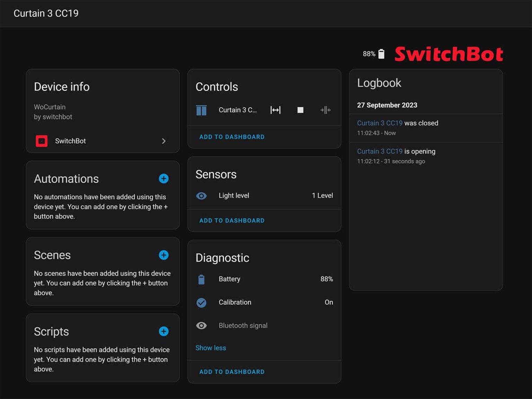
Task: Click the Logbook panel heading
Action: (x=379, y=83)
